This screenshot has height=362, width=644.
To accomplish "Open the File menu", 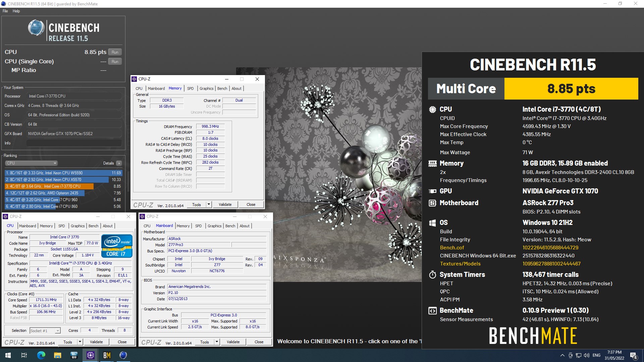I will point(5,11).
